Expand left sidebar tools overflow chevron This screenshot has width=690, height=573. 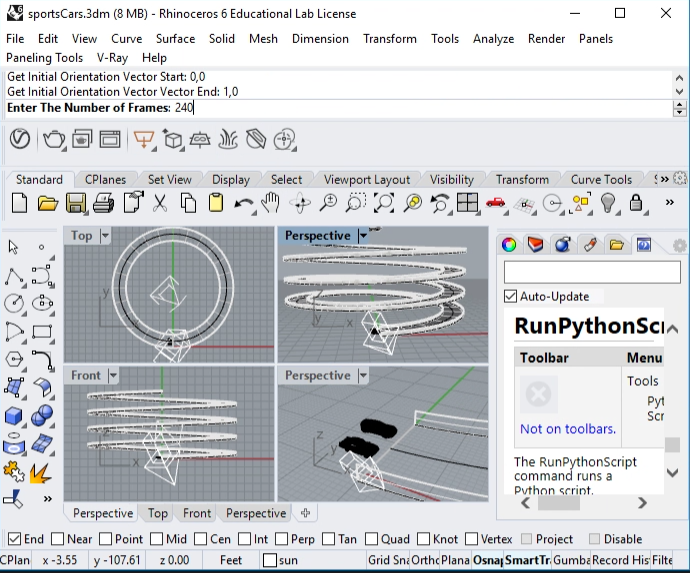(x=48, y=499)
